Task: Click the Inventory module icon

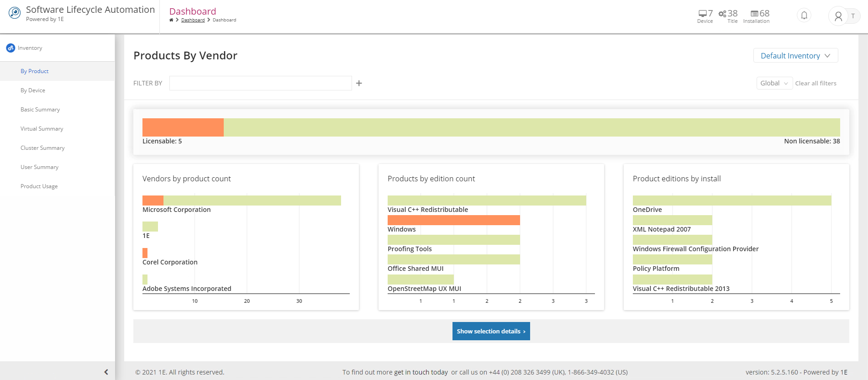Action: pyautogui.click(x=11, y=48)
